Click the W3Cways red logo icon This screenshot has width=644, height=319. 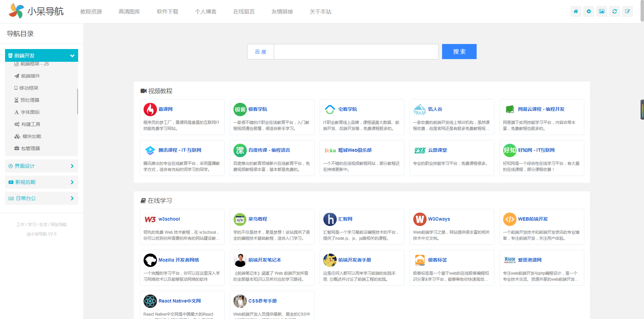420,219
